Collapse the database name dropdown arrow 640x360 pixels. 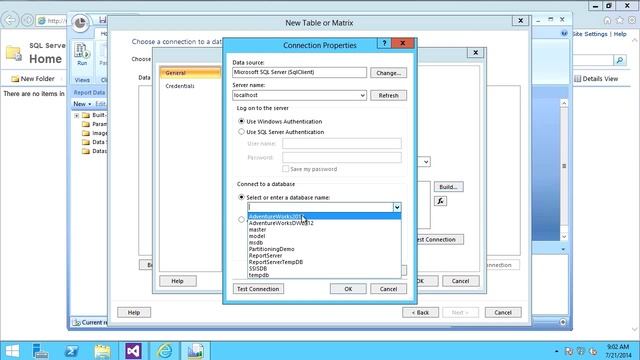(x=397, y=207)
